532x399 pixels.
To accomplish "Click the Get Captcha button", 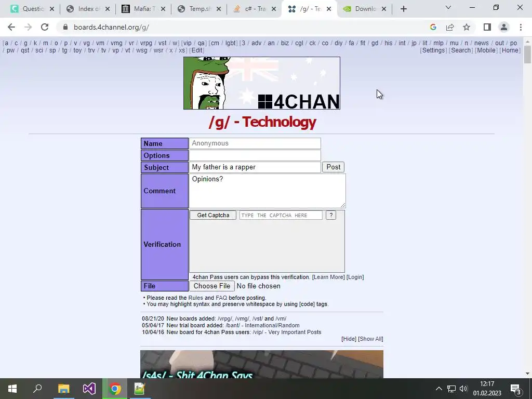I will coord(213,215).
